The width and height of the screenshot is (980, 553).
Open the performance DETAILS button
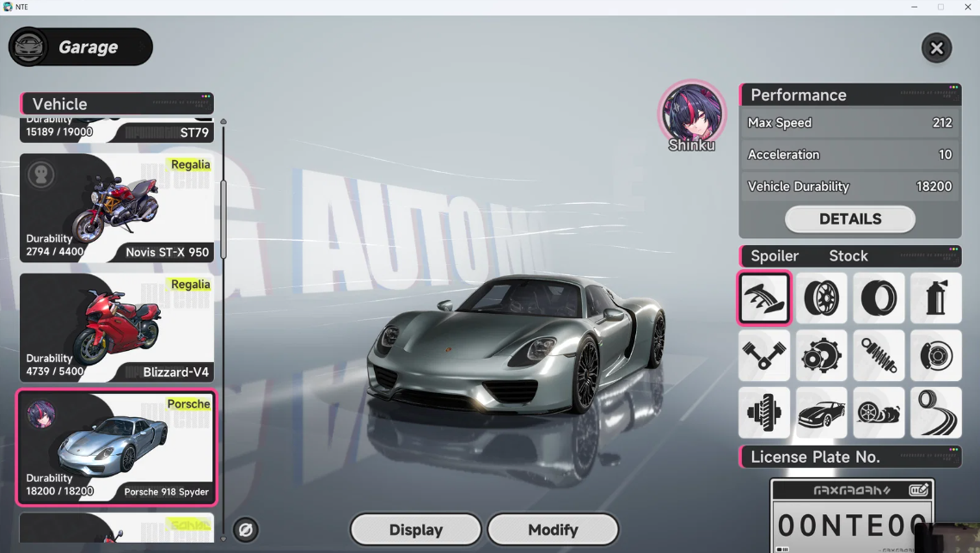coord(850,219)
